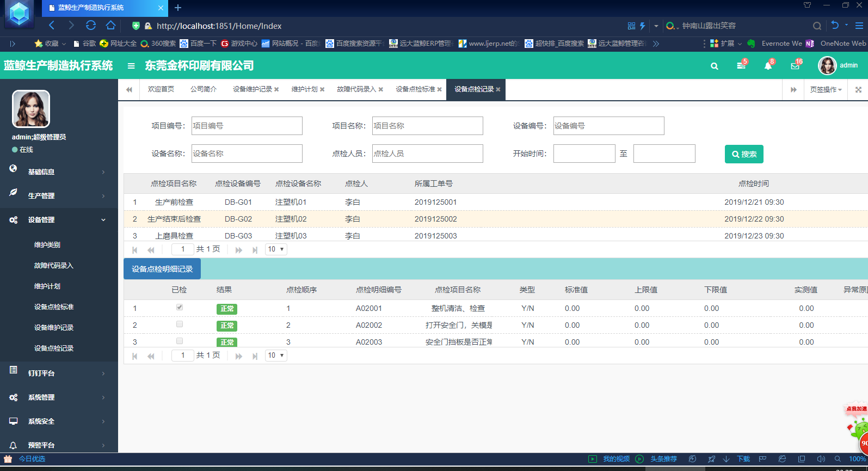The width and height of the screenshot is (868, 471).
Task: Close the 故障代码录入 tab
Action: (x=381, y=89)
